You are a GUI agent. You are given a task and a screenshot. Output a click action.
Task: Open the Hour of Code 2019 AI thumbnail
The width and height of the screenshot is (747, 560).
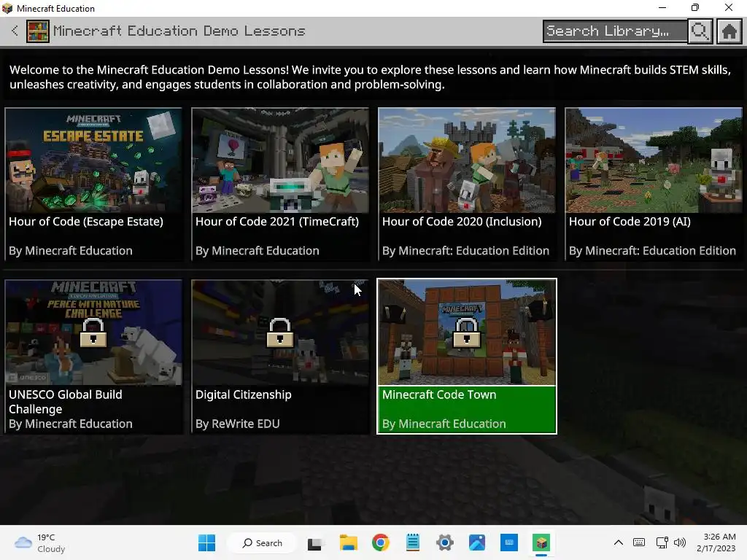pyautogui.click(x=654, y=160)
